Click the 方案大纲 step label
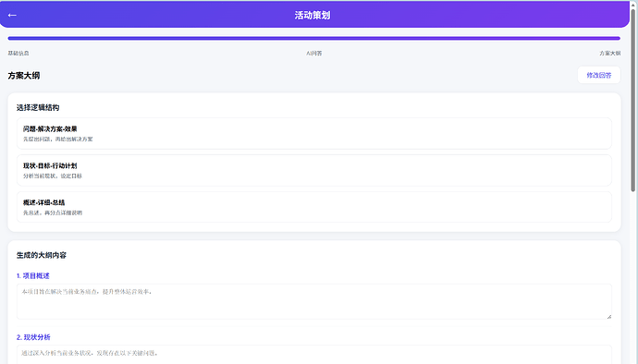 tap(610, 54)
